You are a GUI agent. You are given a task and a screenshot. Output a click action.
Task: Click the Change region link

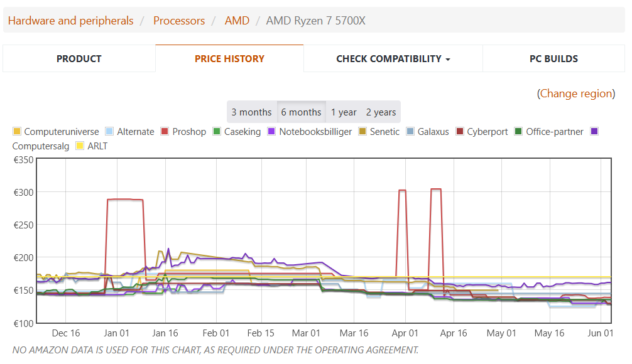pyautogui.click(x=576, y=94)
